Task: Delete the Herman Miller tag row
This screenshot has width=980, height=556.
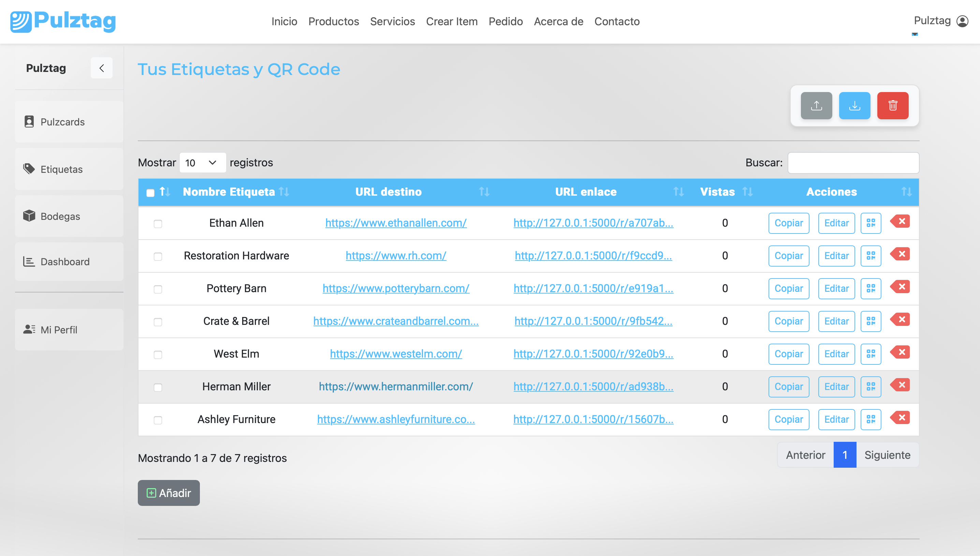Action: click(x=900, y=385)
